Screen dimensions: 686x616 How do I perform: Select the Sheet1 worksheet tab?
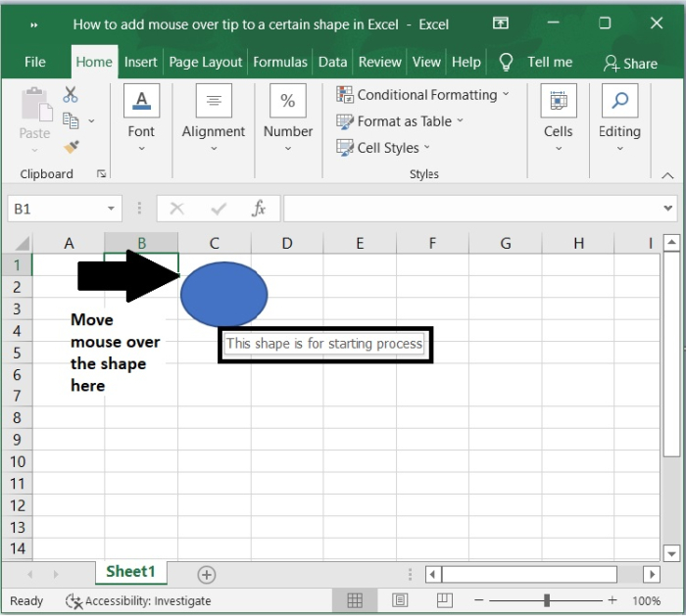[x=130, y=572]
